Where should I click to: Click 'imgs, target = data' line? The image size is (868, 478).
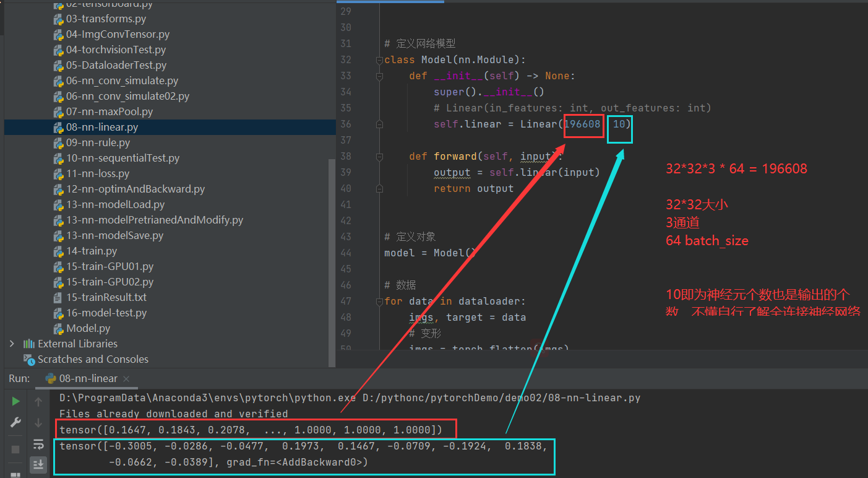[467, 318]
